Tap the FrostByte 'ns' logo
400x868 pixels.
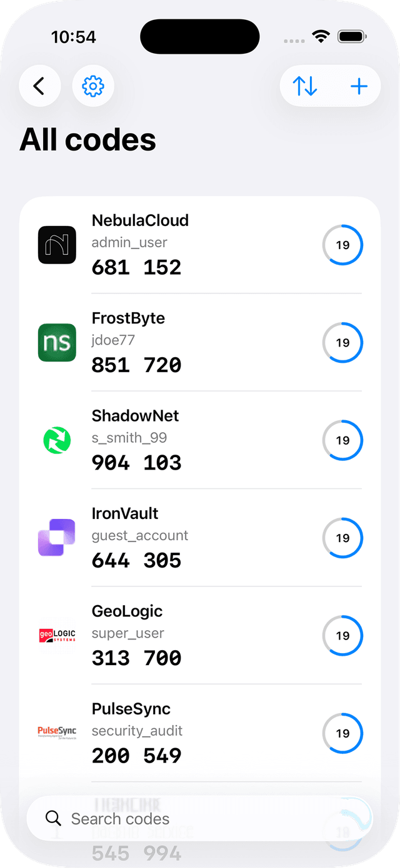(x=57, y=343)
